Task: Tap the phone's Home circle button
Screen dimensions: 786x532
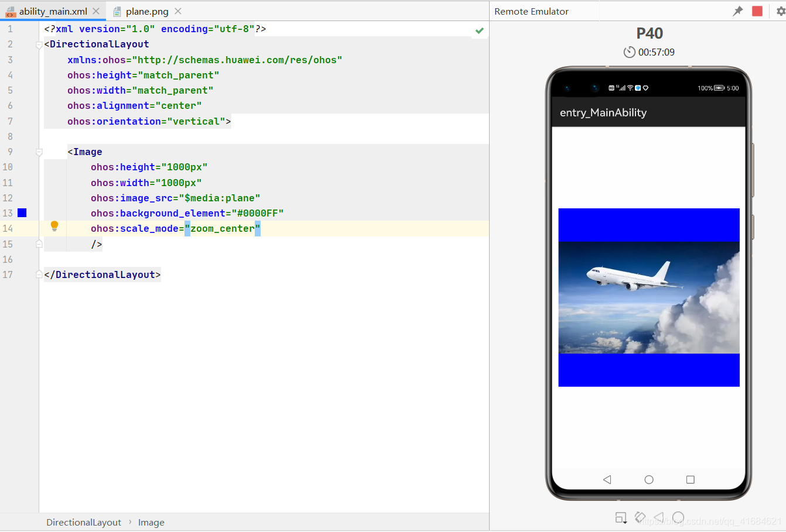Action: [649, 479]
